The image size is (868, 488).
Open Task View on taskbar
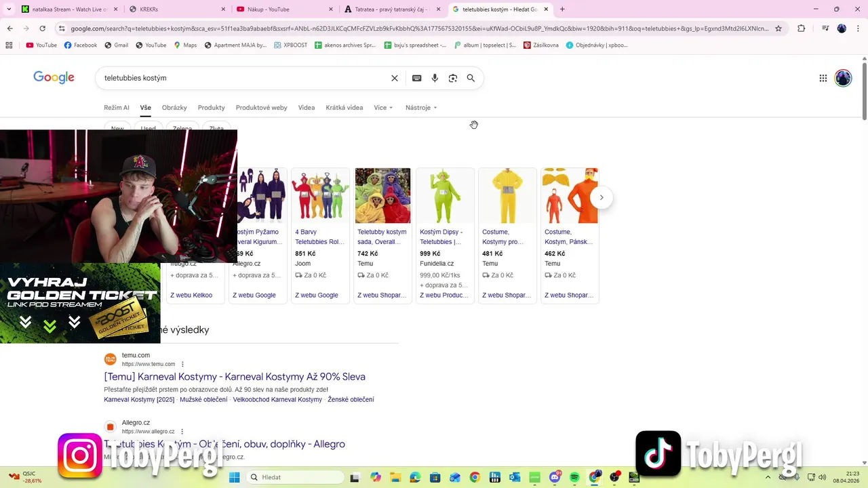pyautogui.click(x=354, y=477)
